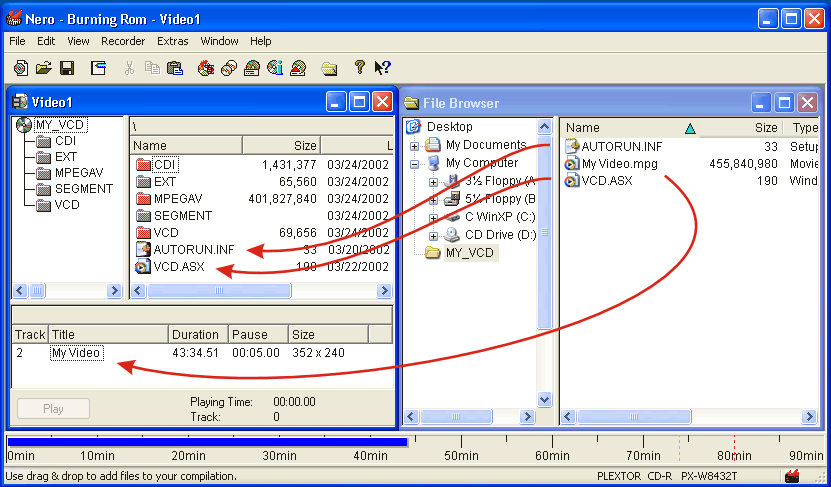Select the MY_VCD disc root in tree

point(60,125)
